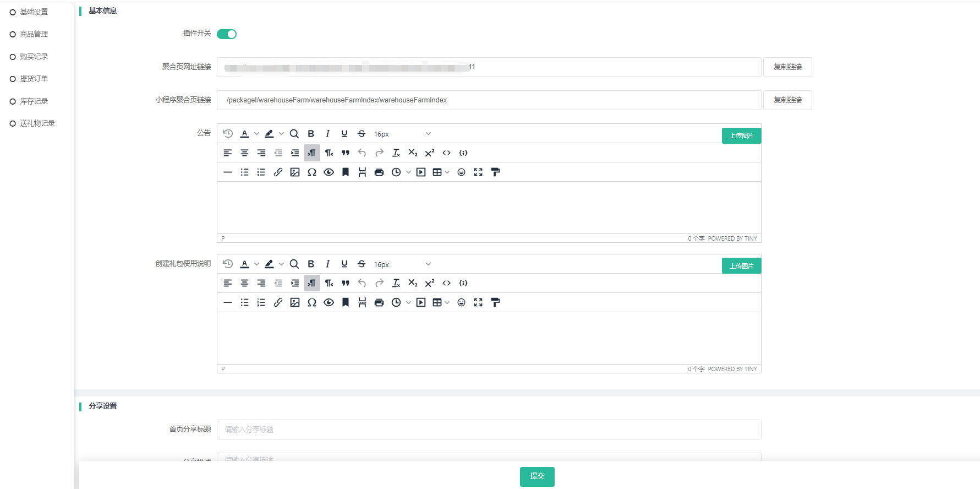Screen dimensions: 980x489
Task: Toggle bold in the 公告 editor
Action: point(311,134)
